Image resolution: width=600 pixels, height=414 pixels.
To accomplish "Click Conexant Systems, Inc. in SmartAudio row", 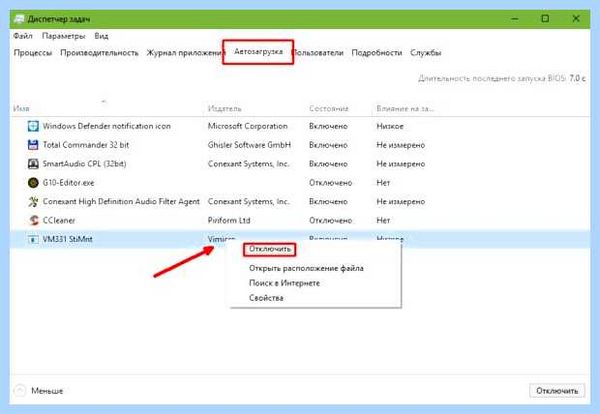I will pos(248,164).
